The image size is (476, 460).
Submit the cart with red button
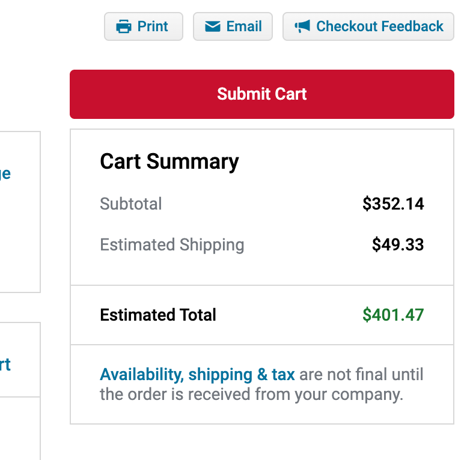[x=262, y=94]
